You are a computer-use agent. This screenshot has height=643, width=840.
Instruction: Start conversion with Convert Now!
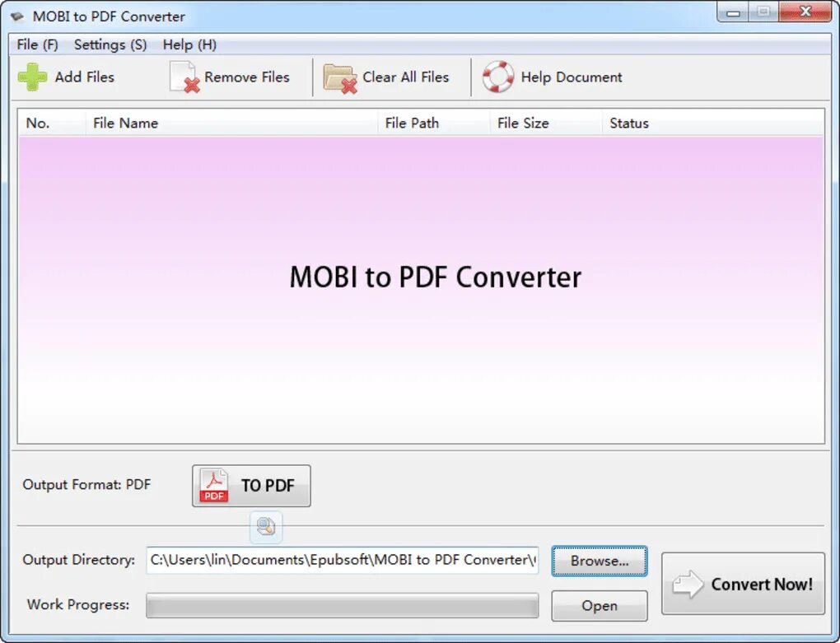point(743,584)
